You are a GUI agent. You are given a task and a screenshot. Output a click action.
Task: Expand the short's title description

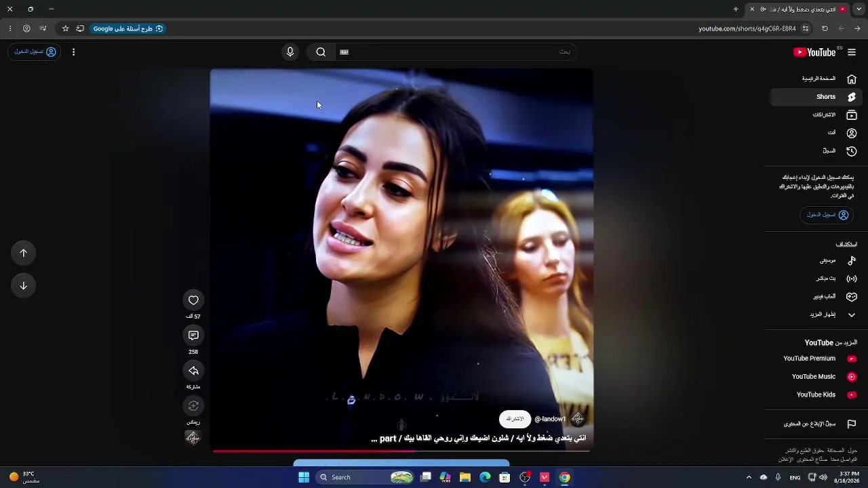[x=479, y=439]
